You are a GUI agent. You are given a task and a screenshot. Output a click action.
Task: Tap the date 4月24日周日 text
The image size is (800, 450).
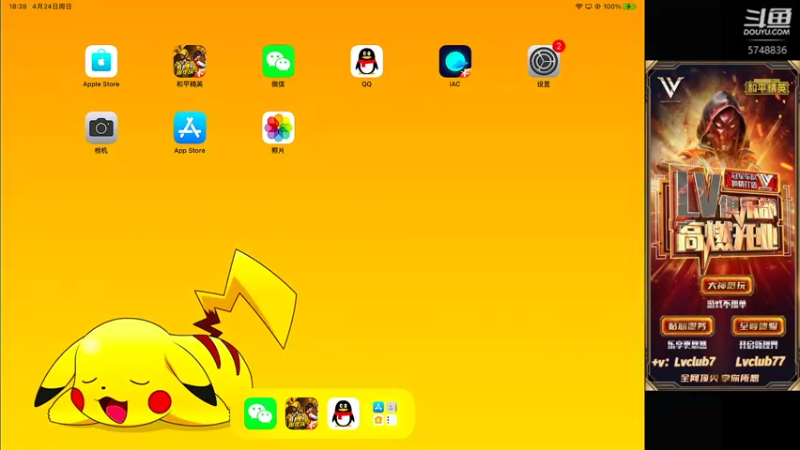pos(52,7)
